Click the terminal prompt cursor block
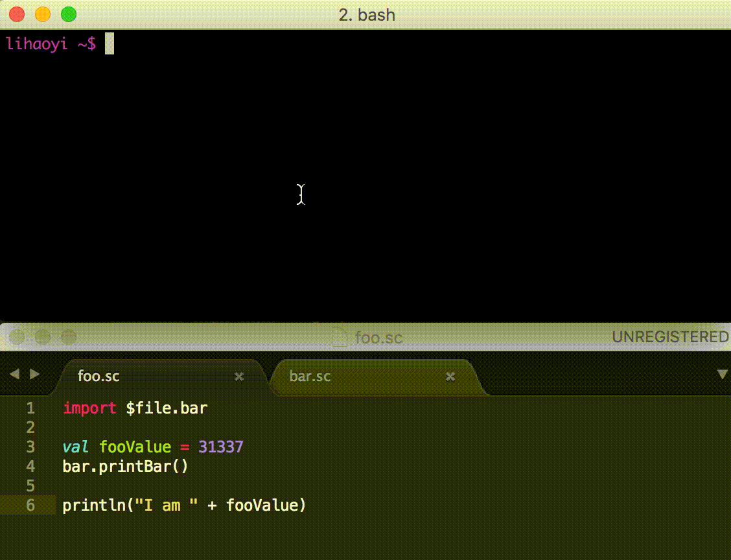731x560 pixels. (110, 44)
